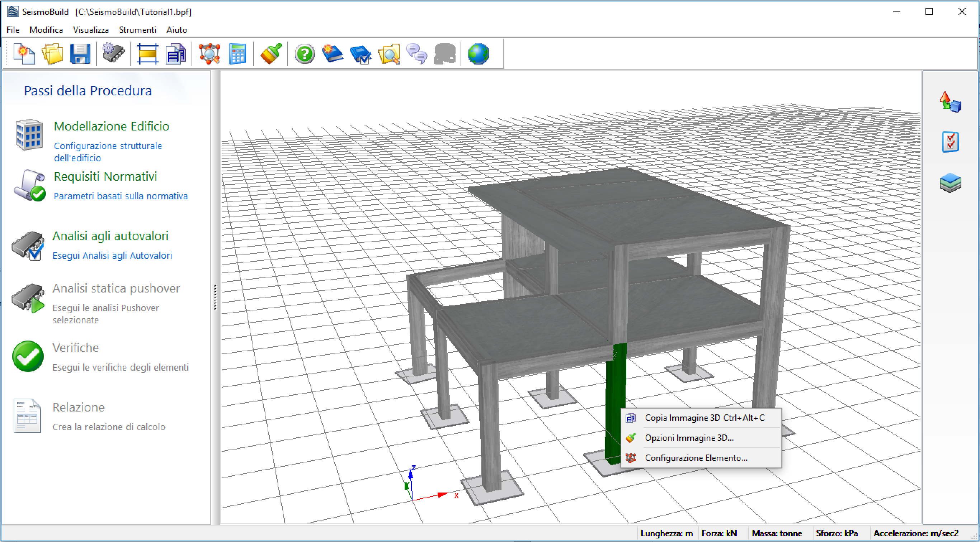The image size is (980, 542).
Task: Open the calculator icon in the toolbar
Action: (237, 54)
